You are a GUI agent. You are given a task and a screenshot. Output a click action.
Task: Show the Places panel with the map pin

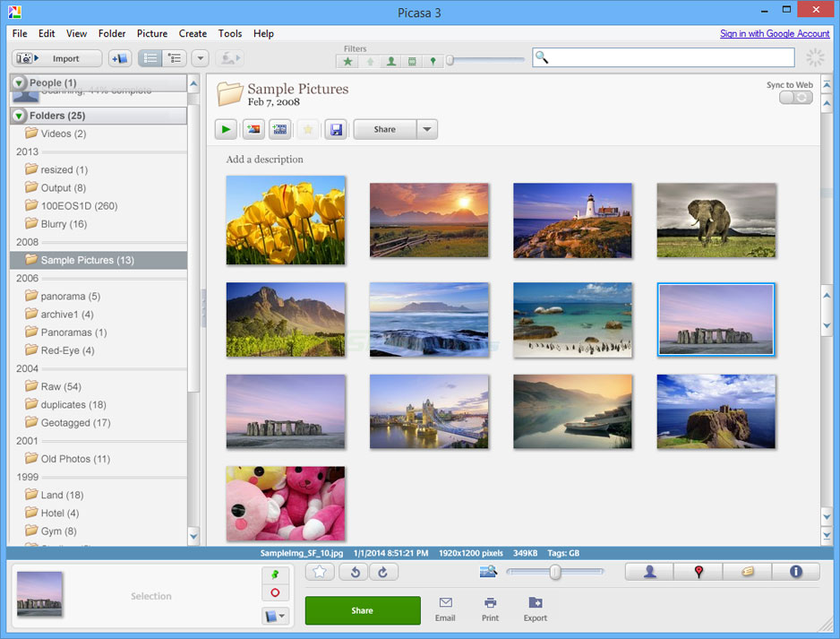pos(698,571)
